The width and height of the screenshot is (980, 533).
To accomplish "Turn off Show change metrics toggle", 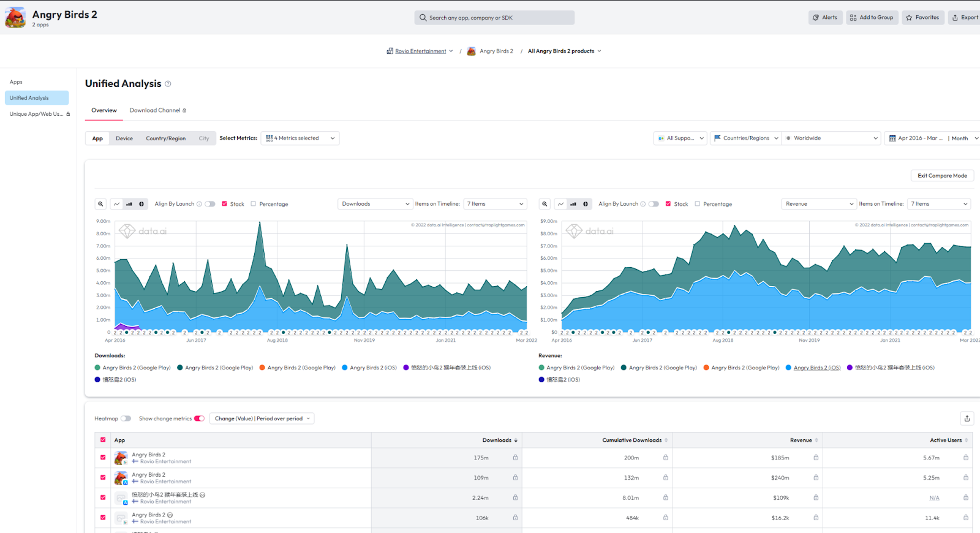I will 199,418.
